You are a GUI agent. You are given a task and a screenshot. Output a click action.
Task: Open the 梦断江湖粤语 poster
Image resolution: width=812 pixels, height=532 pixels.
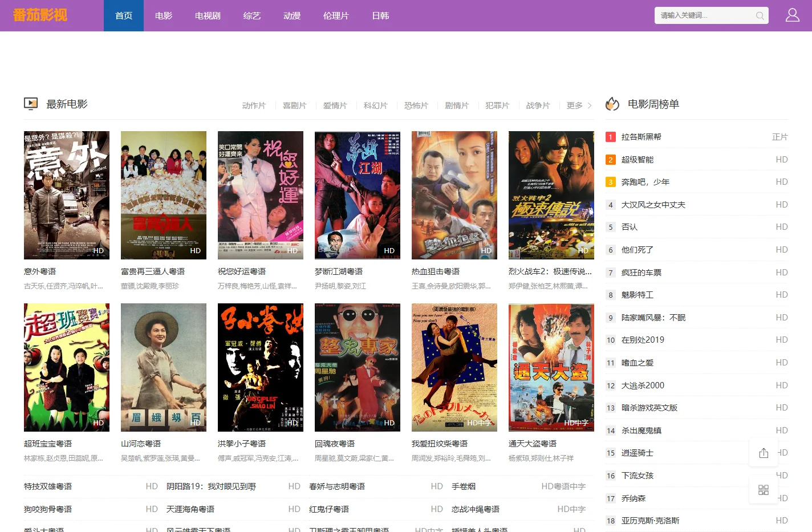coord(358,195)
